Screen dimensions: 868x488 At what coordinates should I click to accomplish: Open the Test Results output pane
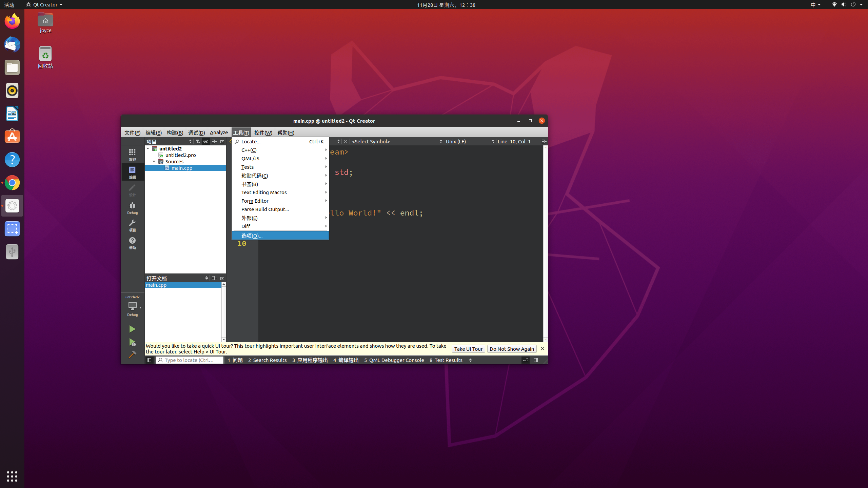tap(446, 360)
